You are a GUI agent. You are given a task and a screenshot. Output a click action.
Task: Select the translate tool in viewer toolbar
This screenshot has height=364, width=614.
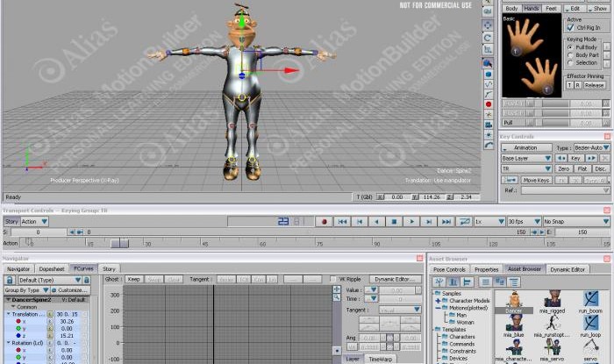(x=488, y=25)
